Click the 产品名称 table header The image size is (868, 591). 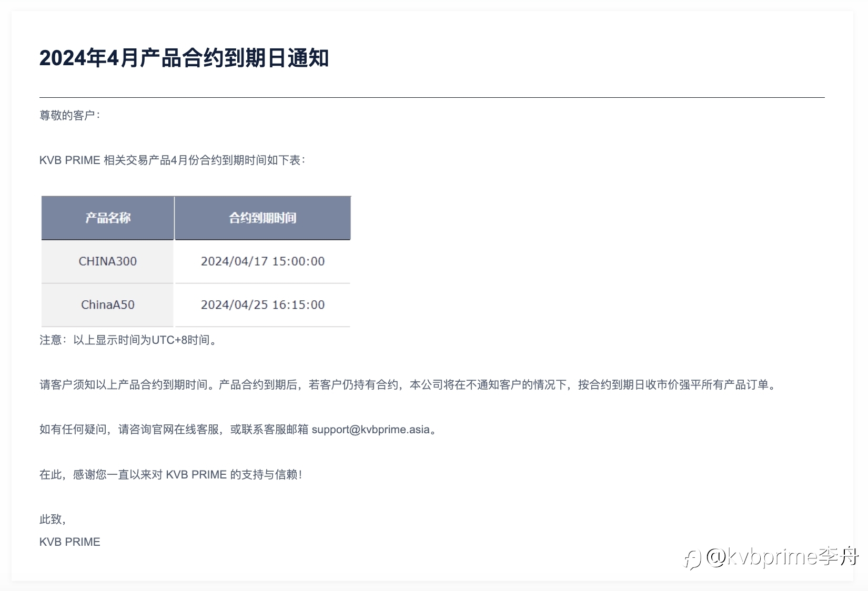[108, 218]
